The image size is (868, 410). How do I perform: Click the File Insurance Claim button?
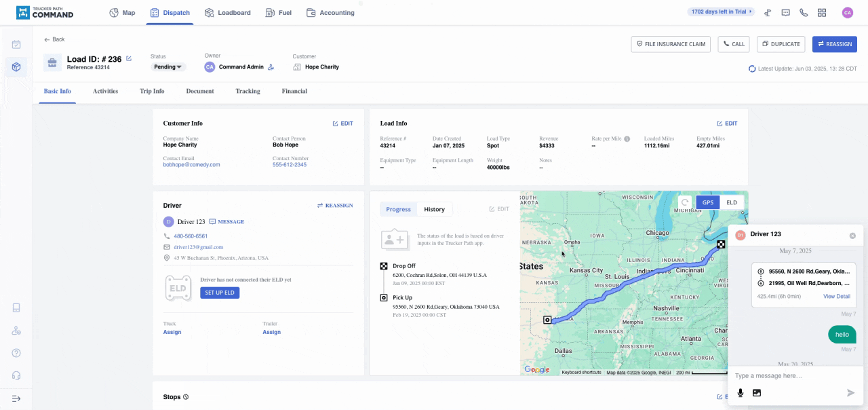click(670, 44)
